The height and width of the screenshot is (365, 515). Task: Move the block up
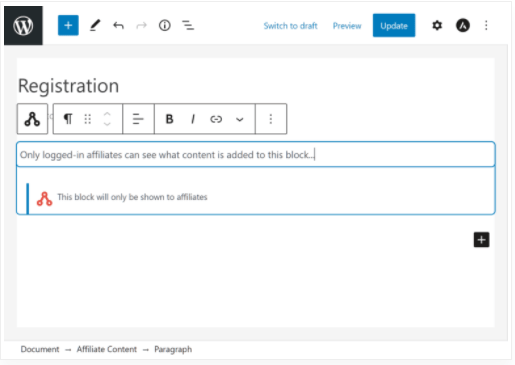(x=107, y=114)
